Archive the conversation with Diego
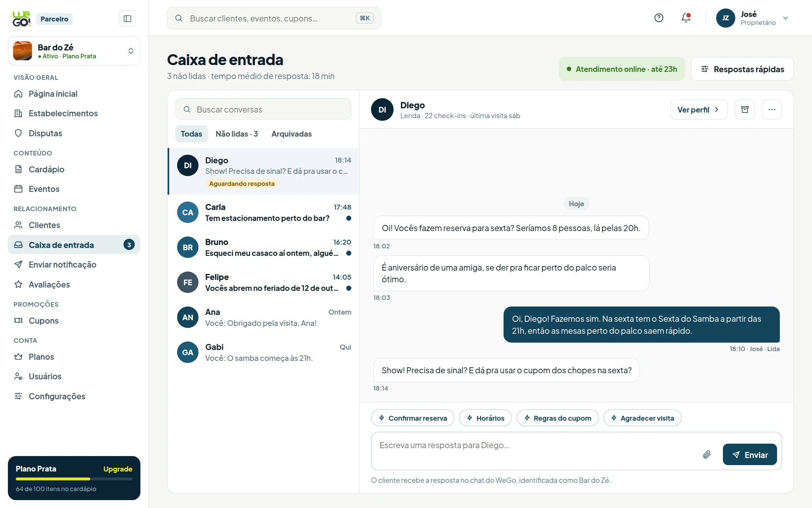 click(745, 110)
